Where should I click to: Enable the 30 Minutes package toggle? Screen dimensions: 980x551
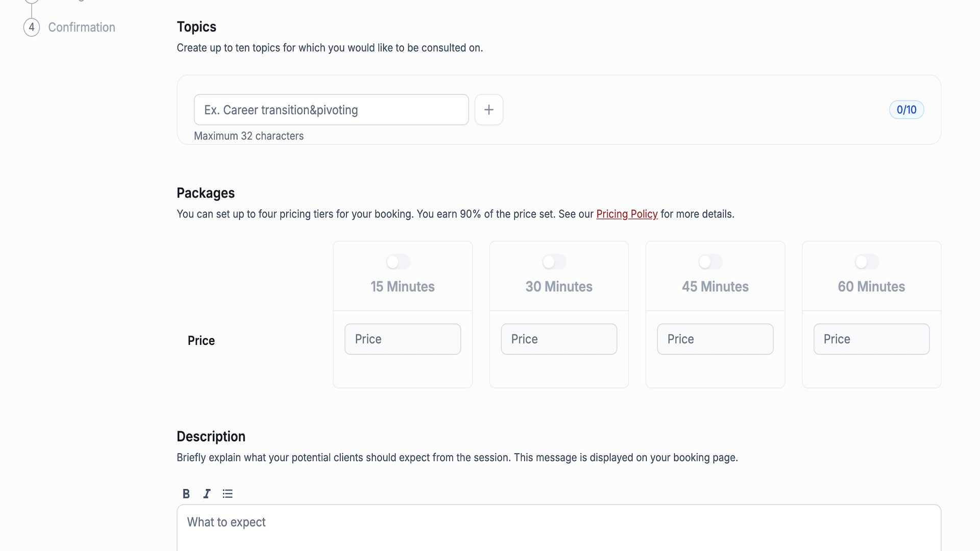click(x=554, y=262)
